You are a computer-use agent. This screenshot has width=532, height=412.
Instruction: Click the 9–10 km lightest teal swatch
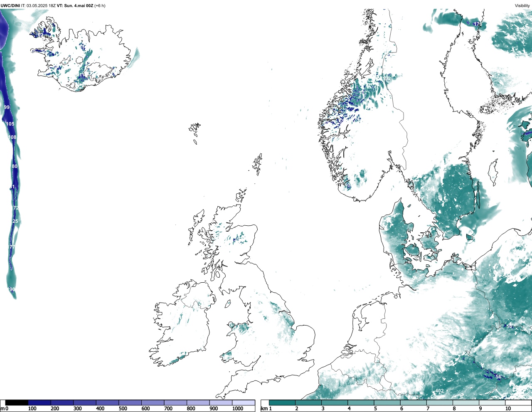tap(492, 402)
